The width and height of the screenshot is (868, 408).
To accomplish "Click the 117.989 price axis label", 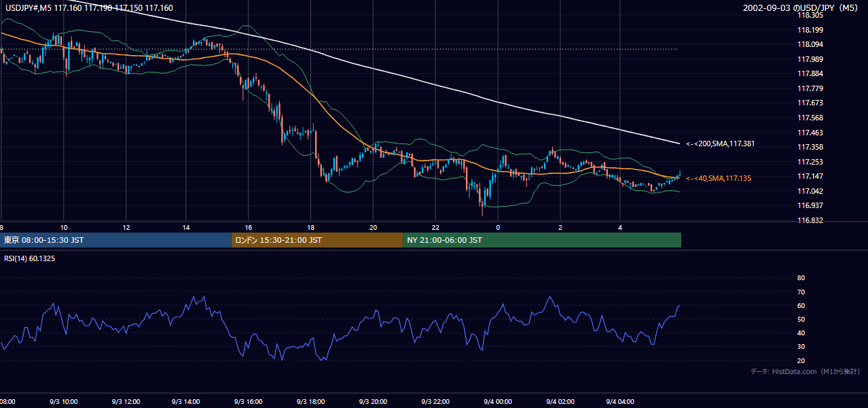I will click(810, 59).
